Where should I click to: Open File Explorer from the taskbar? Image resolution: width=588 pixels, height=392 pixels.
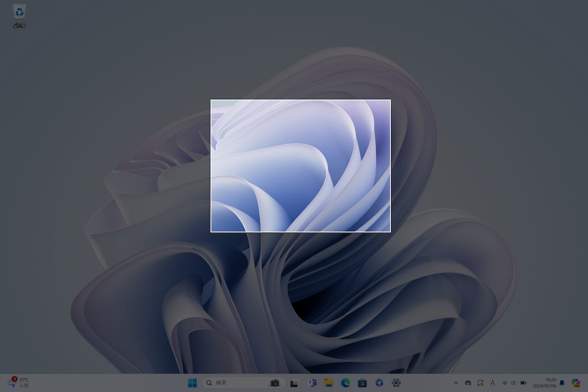[x=328, y=383]
